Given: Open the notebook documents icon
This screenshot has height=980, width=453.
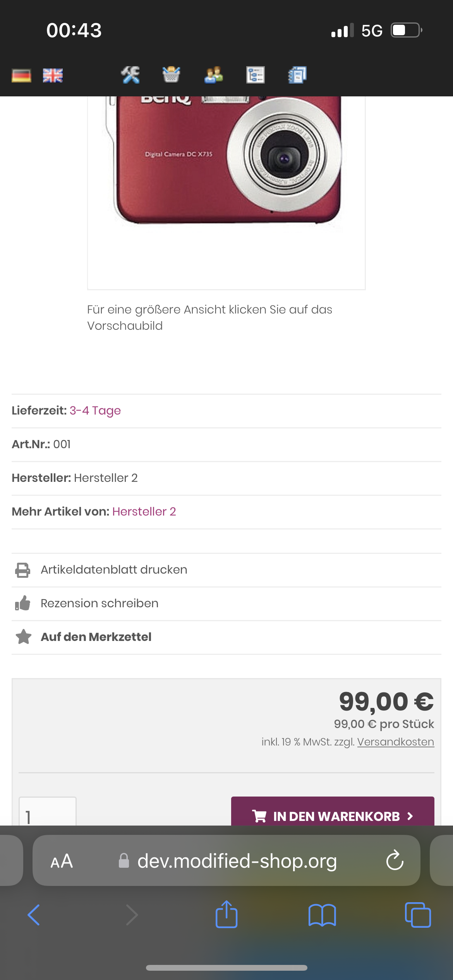Looking at the screenshot, I should point(297,75).
